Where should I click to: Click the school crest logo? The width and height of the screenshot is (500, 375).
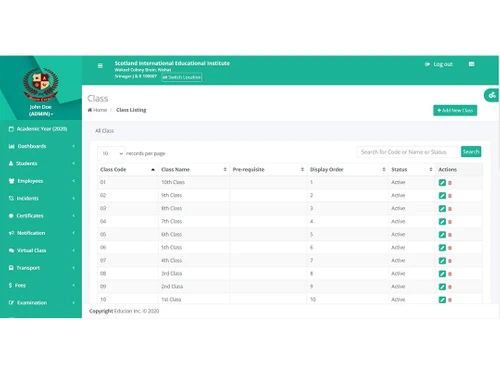tap(41, 84)
